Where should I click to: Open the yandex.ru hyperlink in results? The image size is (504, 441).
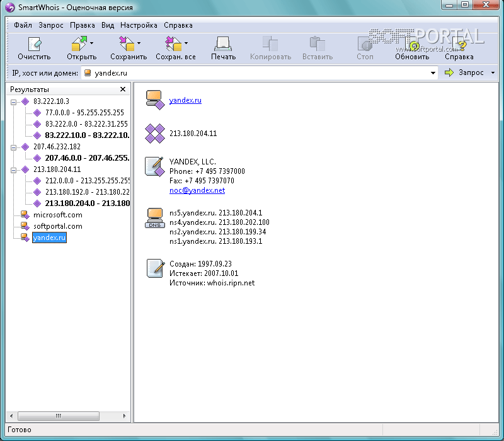185,100
